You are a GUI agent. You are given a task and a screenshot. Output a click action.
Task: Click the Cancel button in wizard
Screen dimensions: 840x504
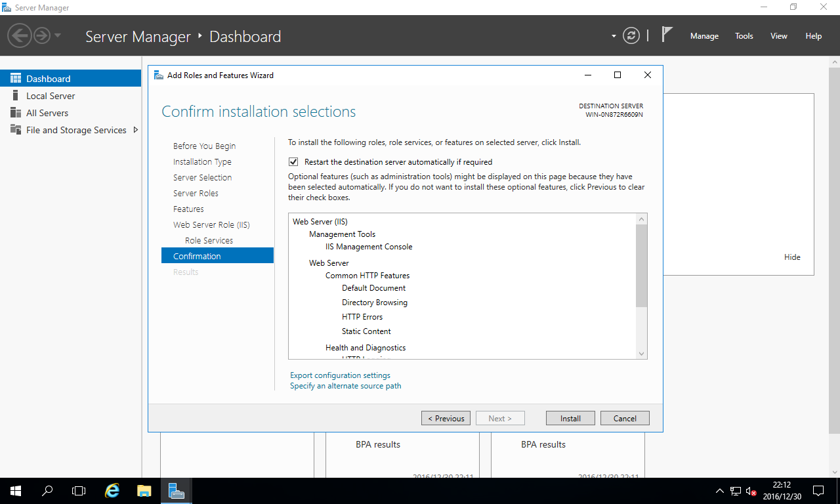[625, 418]
